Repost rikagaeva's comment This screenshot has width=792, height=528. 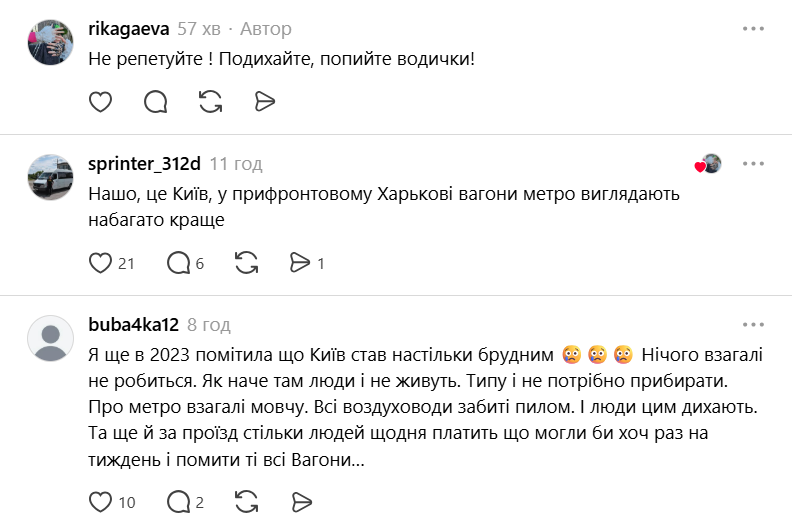[210, 102]
